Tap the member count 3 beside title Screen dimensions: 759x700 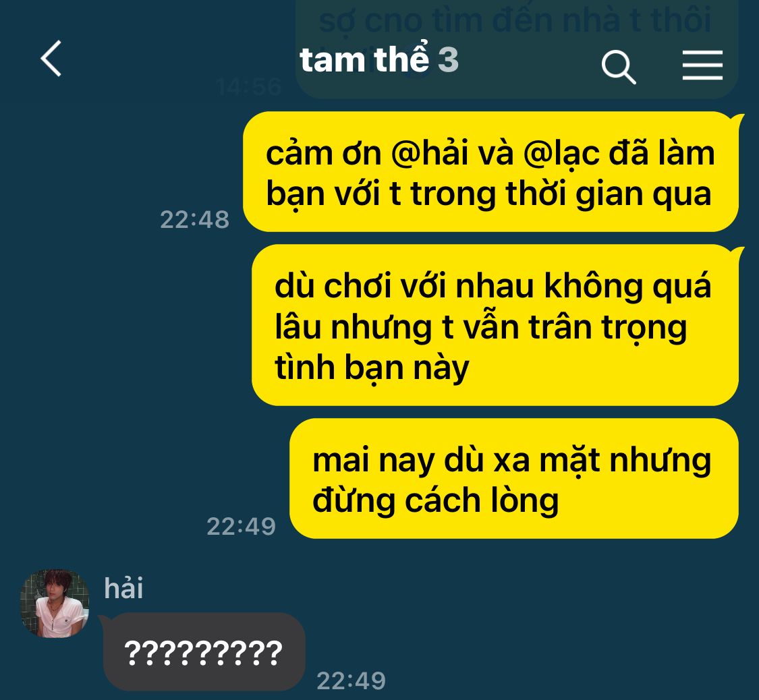tap(448, 60)
